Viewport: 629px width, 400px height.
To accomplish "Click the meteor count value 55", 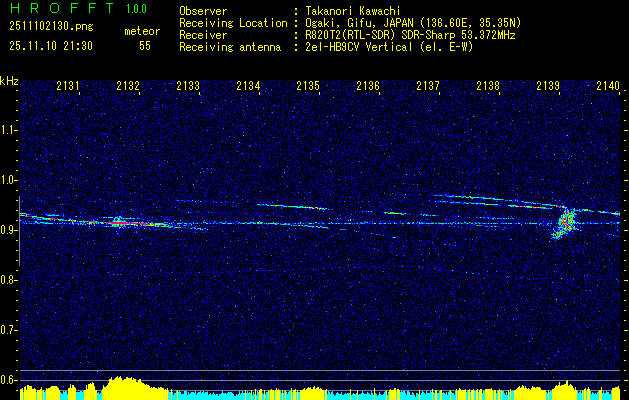I will click(x=145, y=46).
